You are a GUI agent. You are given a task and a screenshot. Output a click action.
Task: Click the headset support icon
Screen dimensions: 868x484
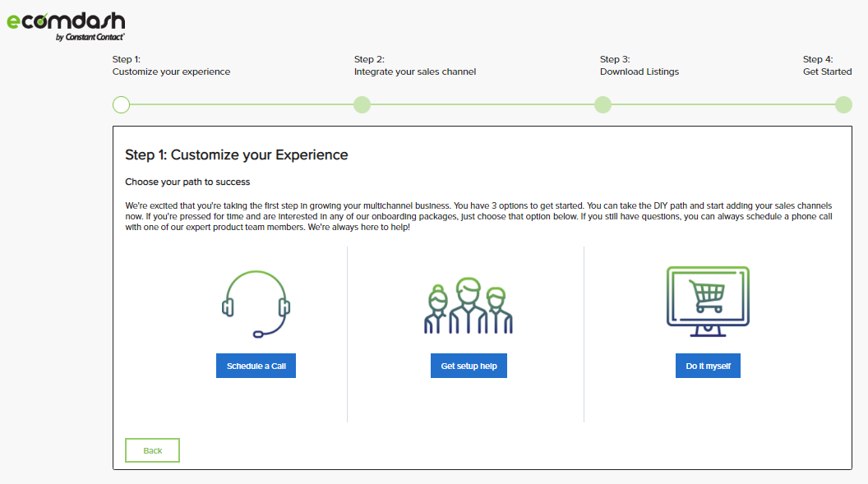pyautogui.click(x=256, y=304)
